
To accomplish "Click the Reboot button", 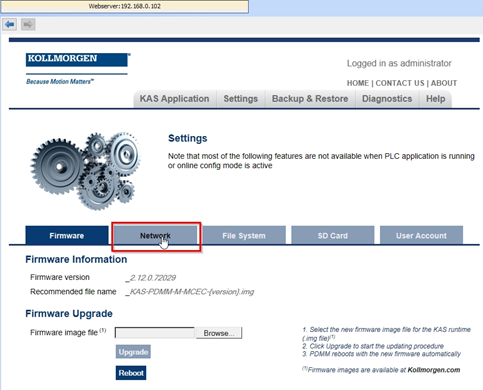I will click(x=131, y=373).
